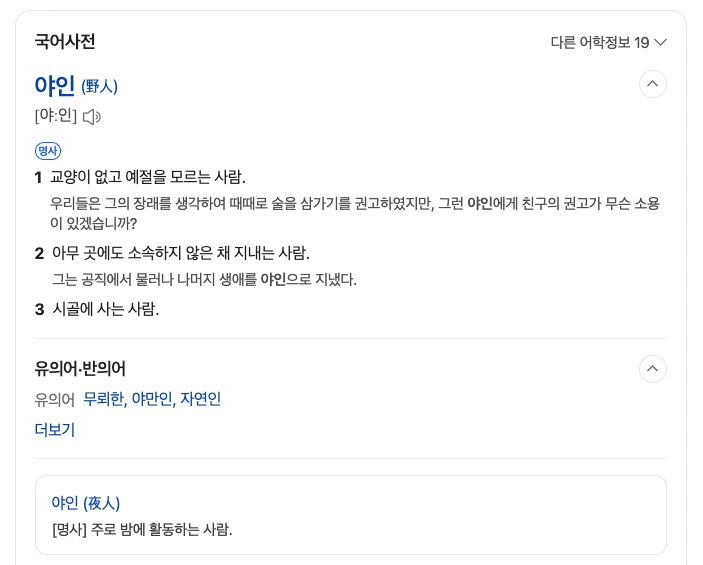Click definition 3 시골에 사는 사람
703x565 pixels.
[105, 309]
